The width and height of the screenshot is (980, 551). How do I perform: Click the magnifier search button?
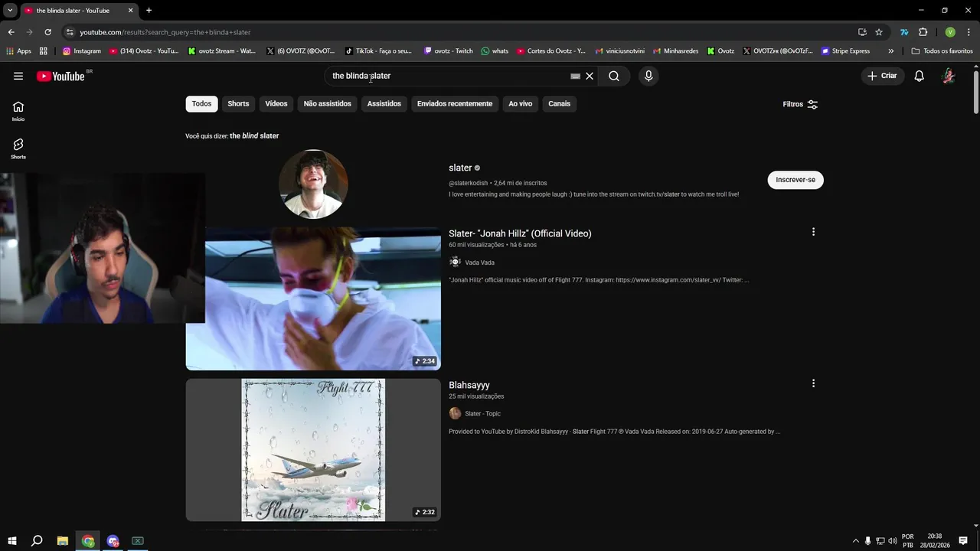(x=614, y=76)
